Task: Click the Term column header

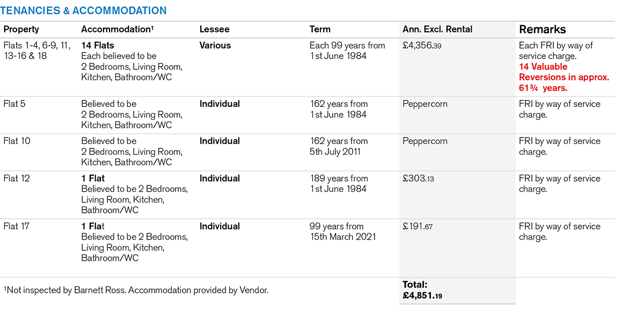Action: 320,30
